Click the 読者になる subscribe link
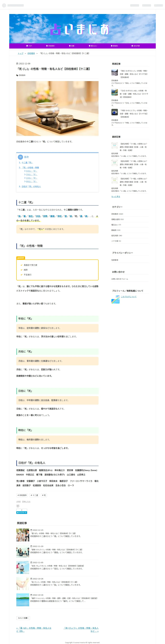165x644 pixels. (26, 502)
